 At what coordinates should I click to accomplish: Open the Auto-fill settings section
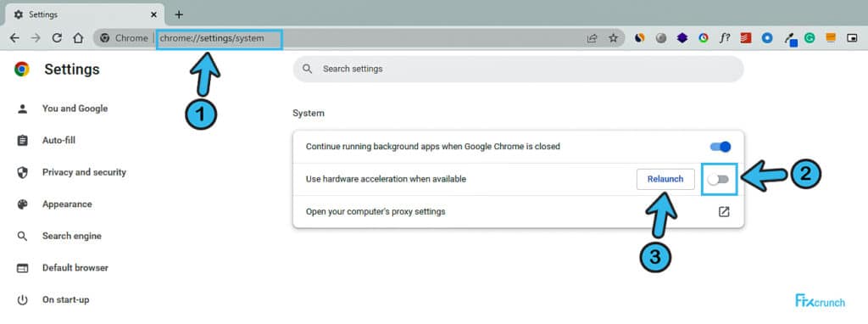click(x=58, y=141)
